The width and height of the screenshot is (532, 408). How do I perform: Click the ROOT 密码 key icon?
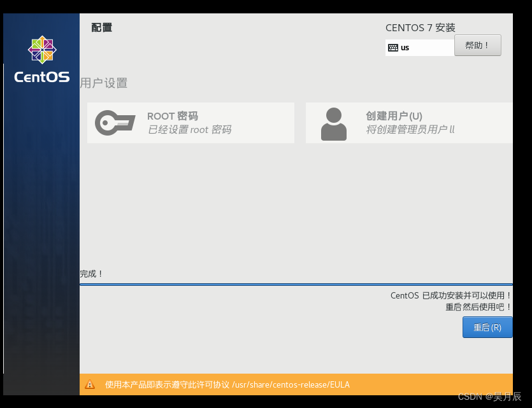[115, 123]
